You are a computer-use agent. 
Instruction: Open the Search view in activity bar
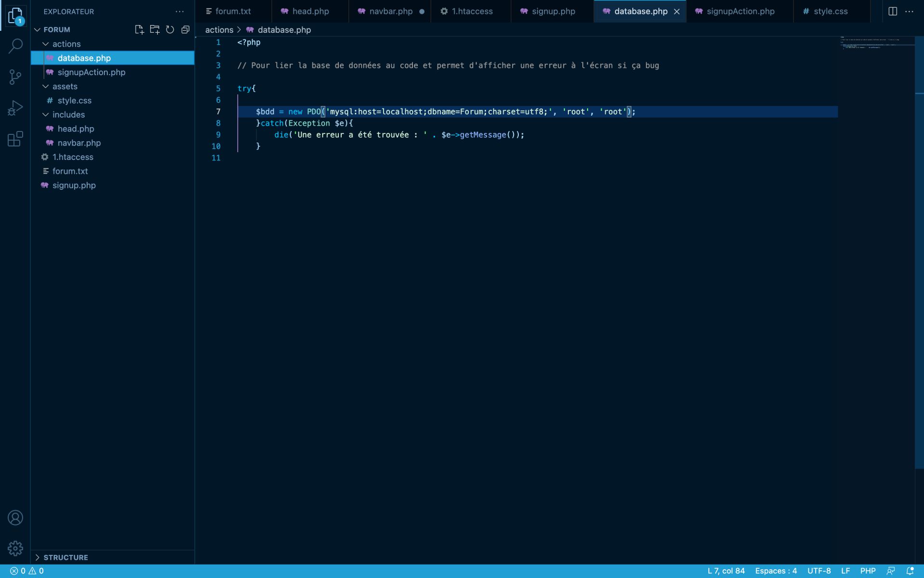click(x=15, y=46)
